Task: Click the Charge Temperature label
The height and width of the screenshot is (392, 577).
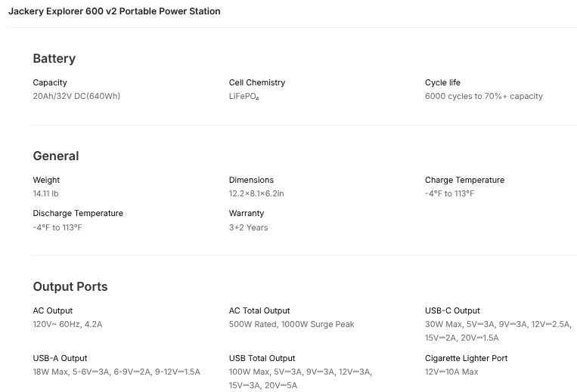Action: [464, 180]
